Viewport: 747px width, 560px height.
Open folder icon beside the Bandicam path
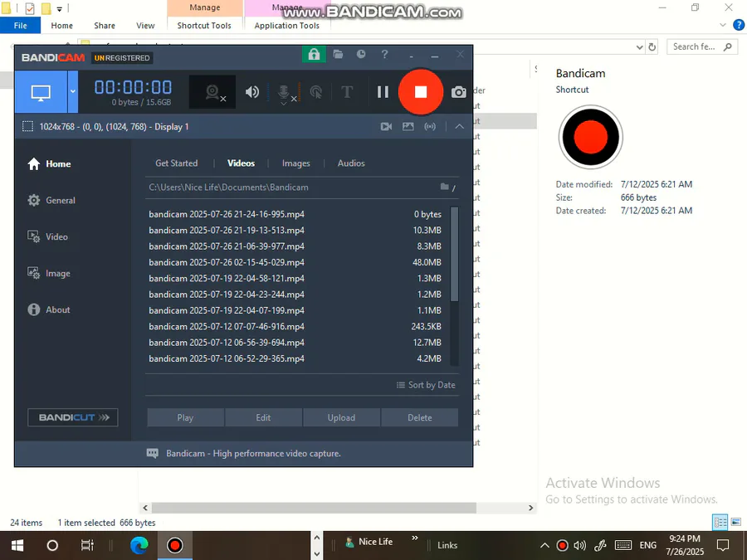pyautogui.click(x=445, y=187)
